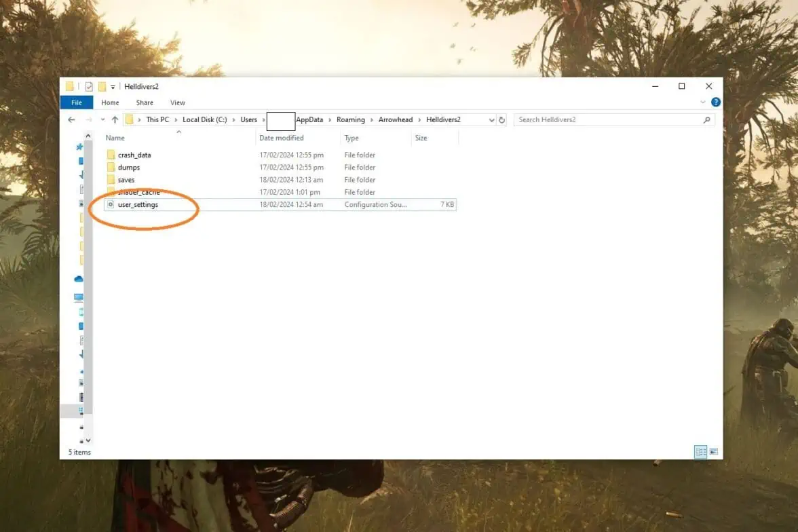The image size is (798, 532).
Task: Go to the AppData breadcrumb
Action: pos(309,119)
